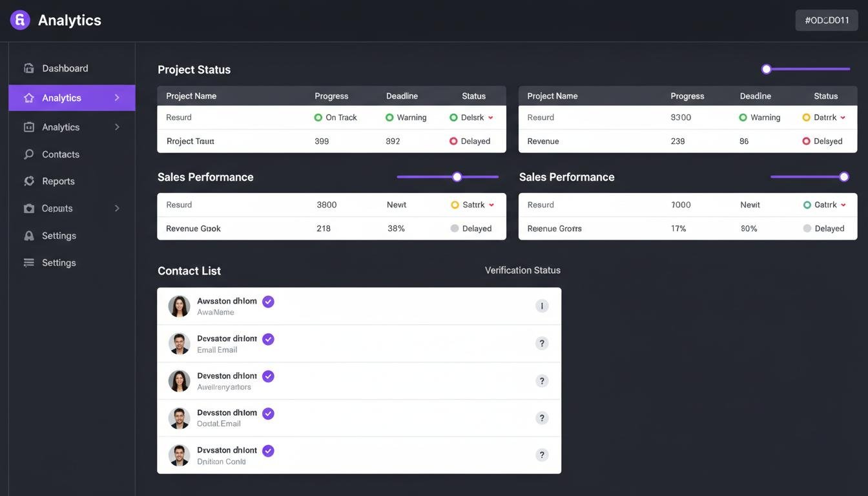Click the Verification Status label
This screenshot has width=868, height=496.
(x=522, y=271)
